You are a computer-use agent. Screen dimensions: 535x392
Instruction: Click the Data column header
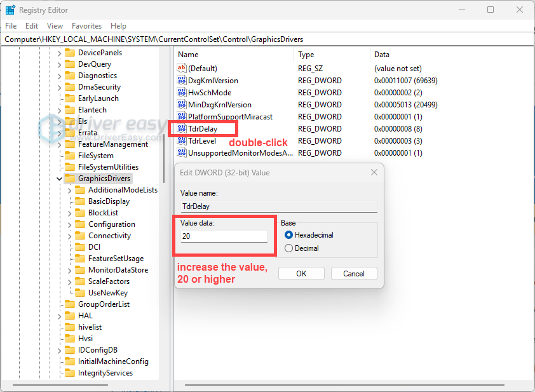[382, 55]
